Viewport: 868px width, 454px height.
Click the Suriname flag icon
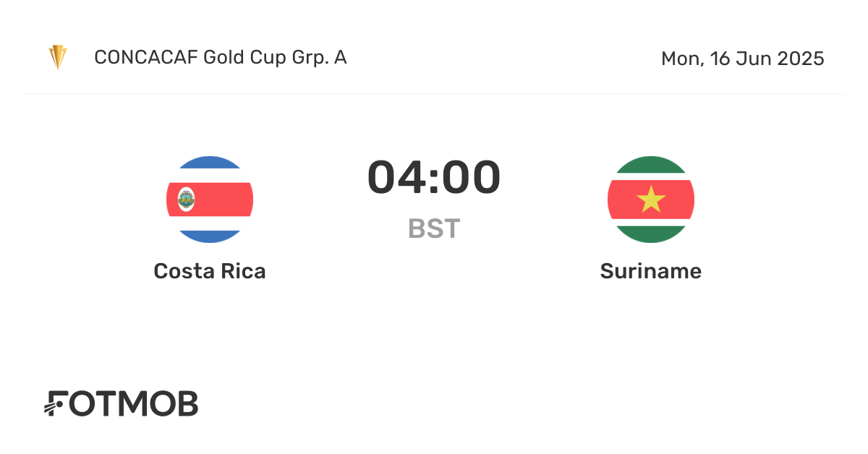pyautogui.click(x=651, y=200)
